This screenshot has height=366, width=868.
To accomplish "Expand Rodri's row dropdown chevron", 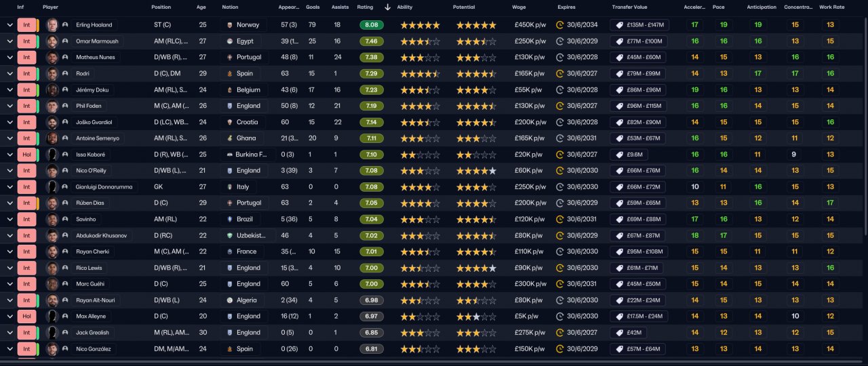I will (9, 73).
